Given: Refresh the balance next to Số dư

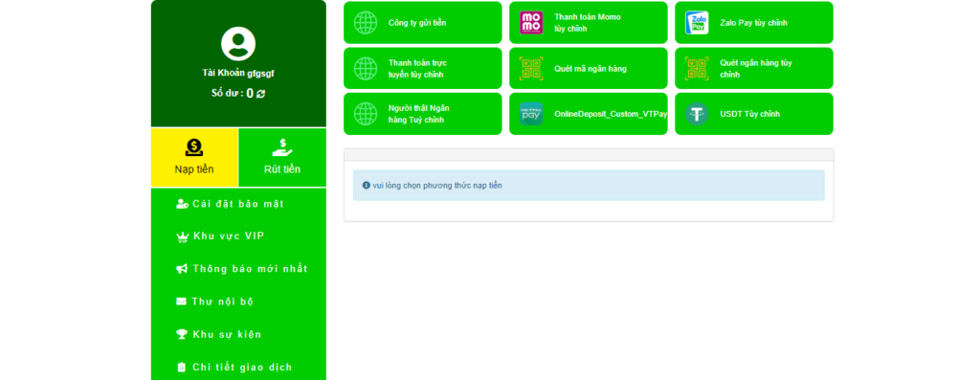Looking at the screenshot, I should pyautogui.click(x=260, y=94).
